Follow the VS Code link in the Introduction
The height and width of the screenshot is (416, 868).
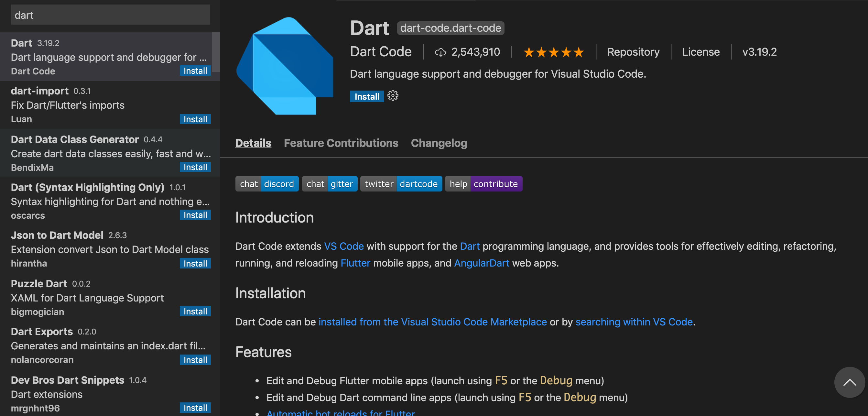tap(344, 246)
